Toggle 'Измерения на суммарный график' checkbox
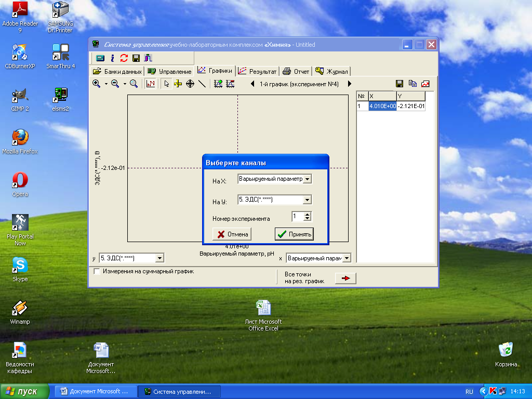 tap(97, 271)
